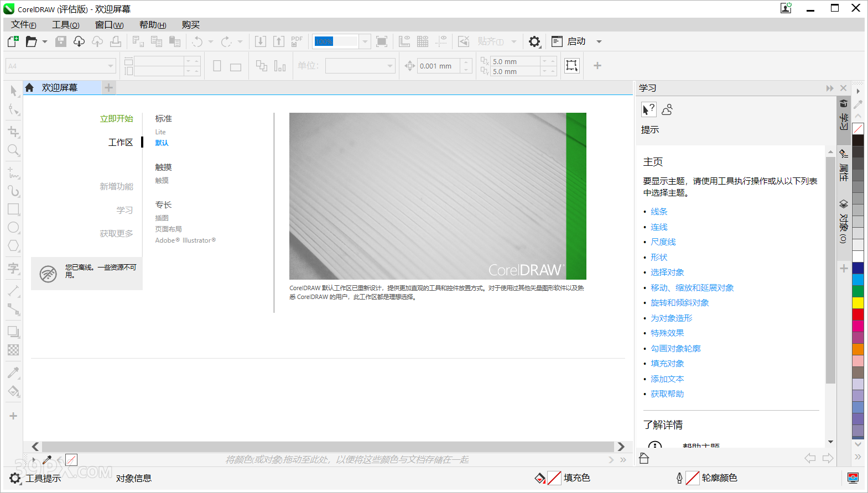The height and width of the screenshot is (493, 868).
Task: Open the 工具 menu
Action: tap(66, 25)
